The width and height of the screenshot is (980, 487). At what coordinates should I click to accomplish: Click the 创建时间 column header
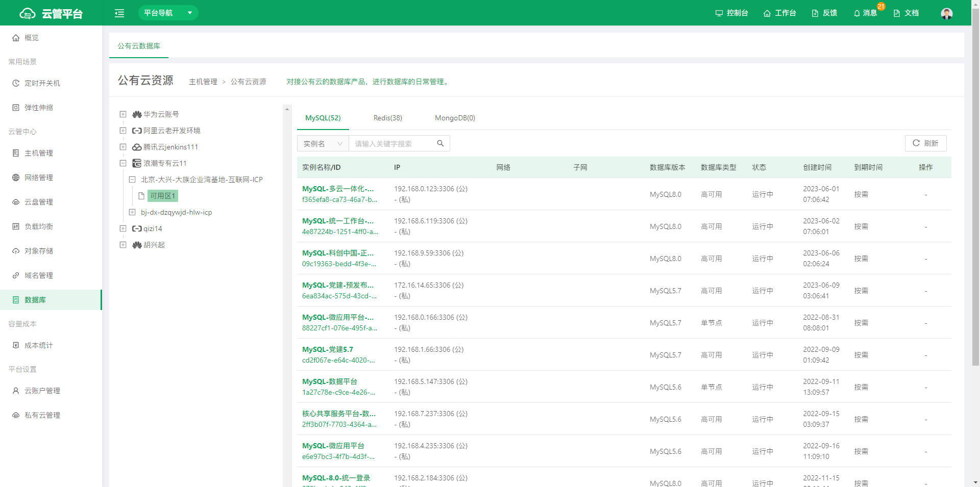click(817, 167)
